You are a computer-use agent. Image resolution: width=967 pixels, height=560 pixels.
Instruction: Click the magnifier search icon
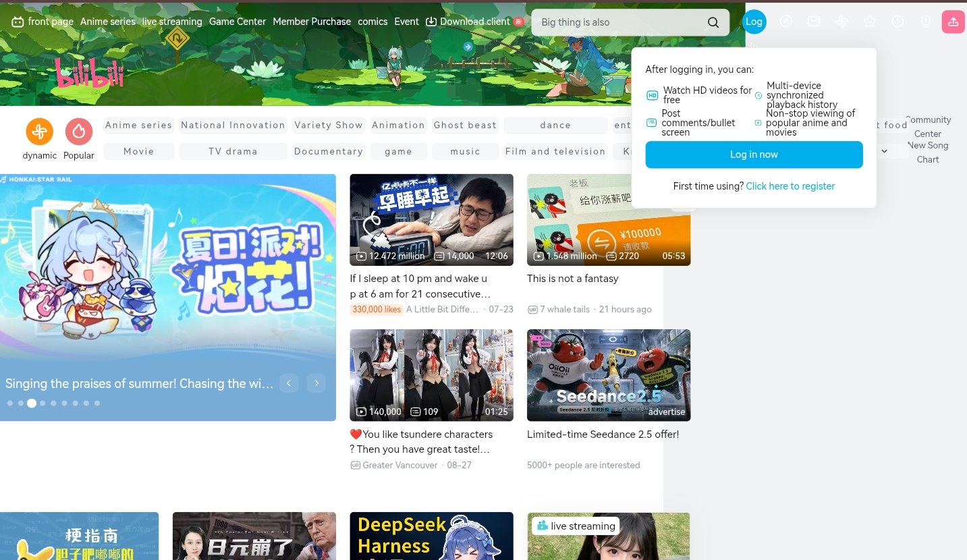[x=713, y=22]
